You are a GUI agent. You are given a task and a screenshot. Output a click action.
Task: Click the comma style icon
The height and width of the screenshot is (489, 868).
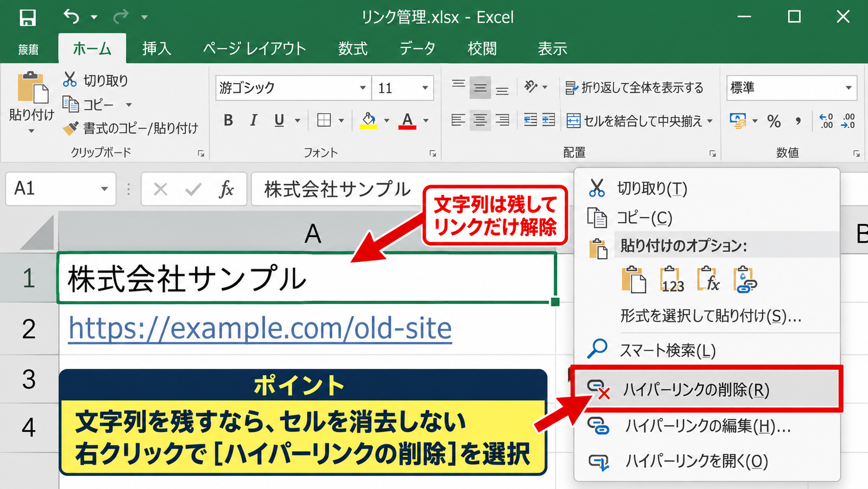[798, 121]
